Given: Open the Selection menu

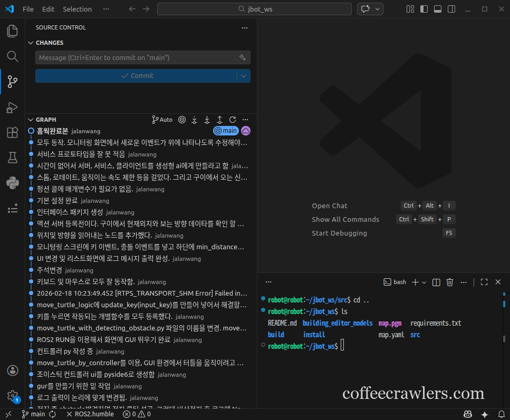Looking at the screenshot, I should 77,9.
